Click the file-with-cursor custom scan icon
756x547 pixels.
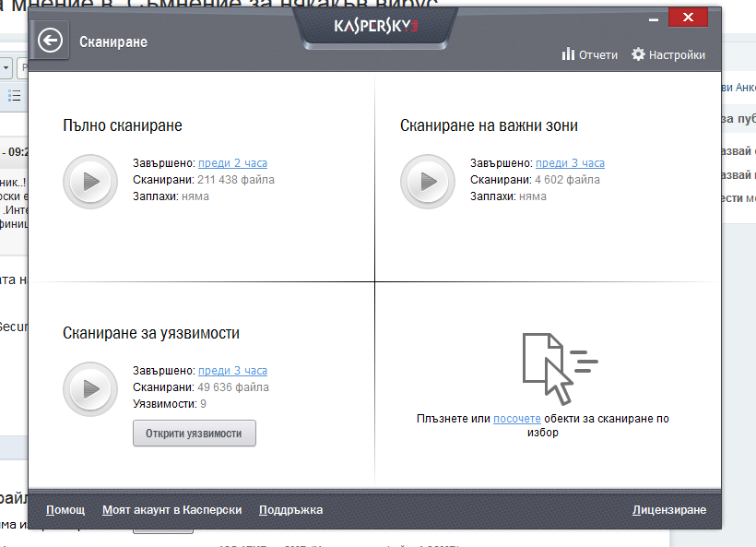tap(560, 369)
